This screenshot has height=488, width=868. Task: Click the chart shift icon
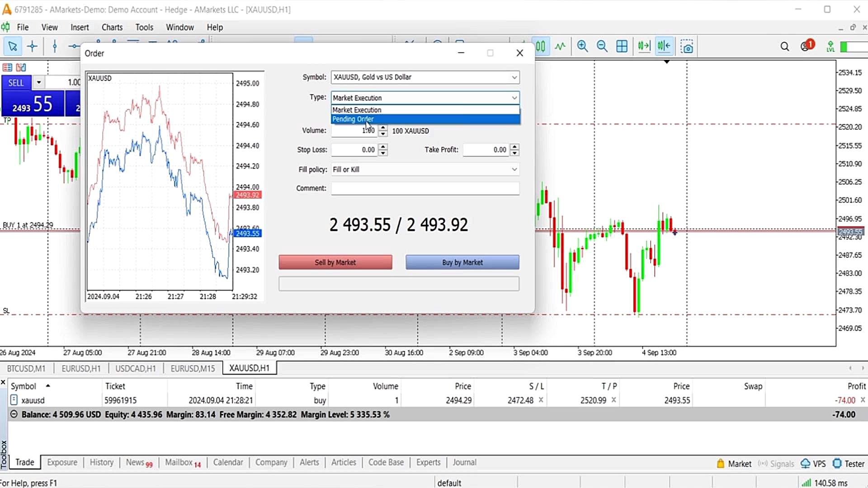pyautogui.click(x=664, y=46)
